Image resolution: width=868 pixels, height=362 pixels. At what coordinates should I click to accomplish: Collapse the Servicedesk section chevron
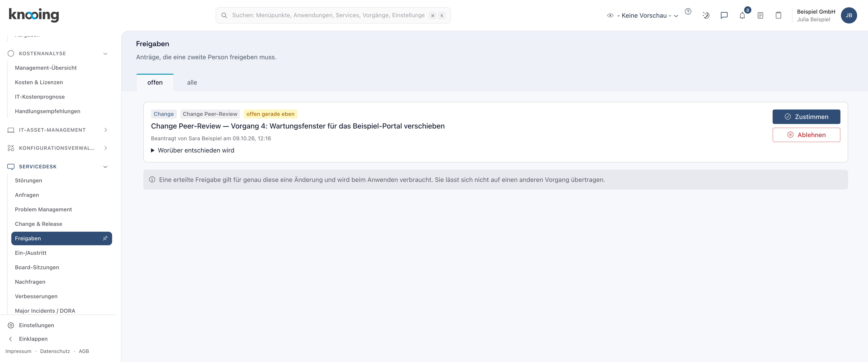(x=105, y=167)
